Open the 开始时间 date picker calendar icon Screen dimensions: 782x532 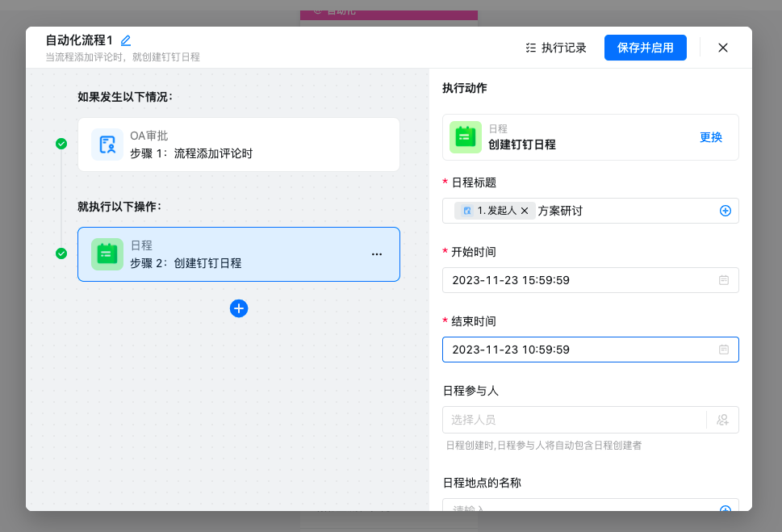pyautogui.click(x=724, y=280)
